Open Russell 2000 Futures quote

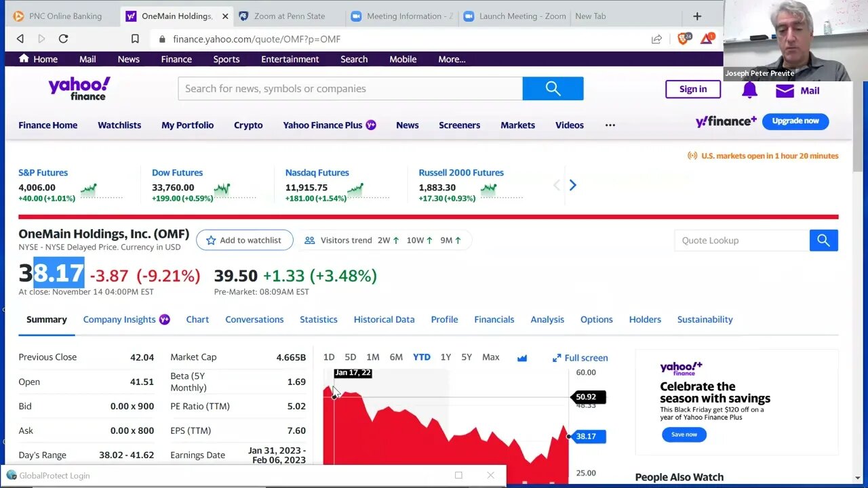tap(461, 172)
